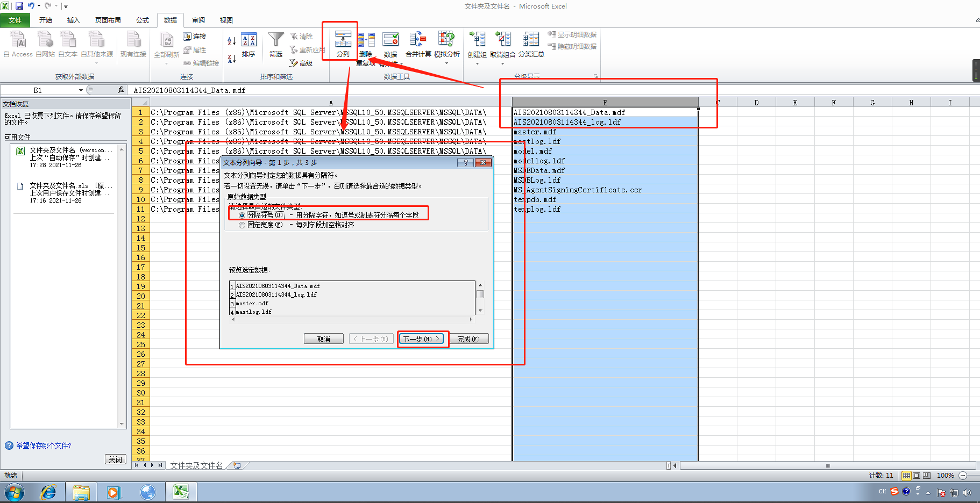Click the 自网站 from web icon
Viewport: 980px width, 503px height.
45,39
